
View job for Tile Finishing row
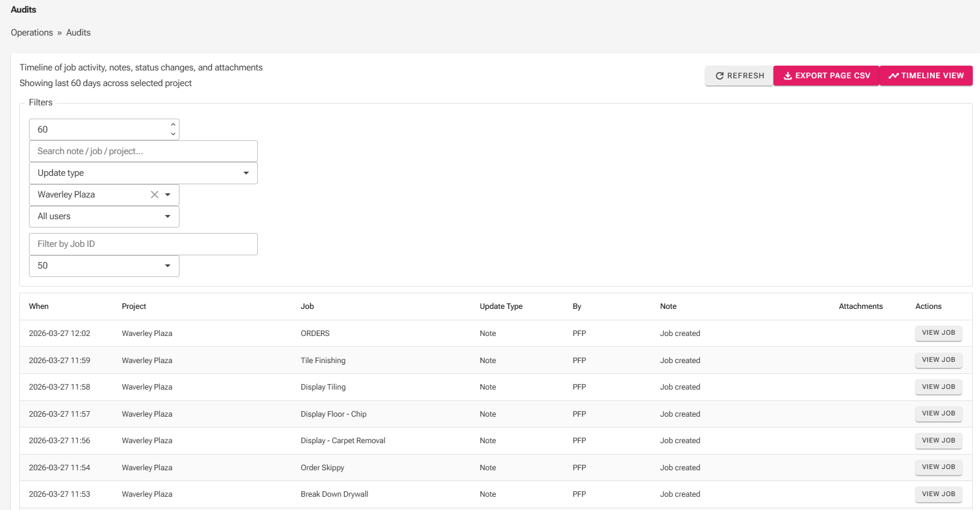[x=938, y=360]
